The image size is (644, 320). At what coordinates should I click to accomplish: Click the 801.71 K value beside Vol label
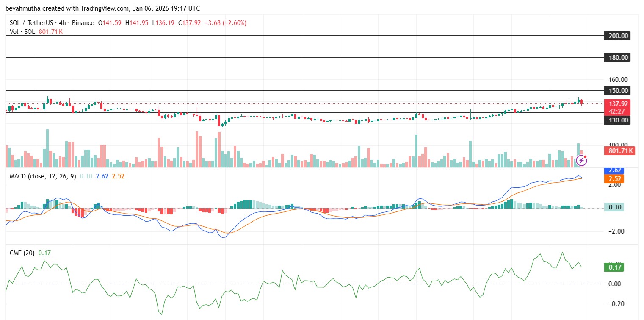(50, 32)
